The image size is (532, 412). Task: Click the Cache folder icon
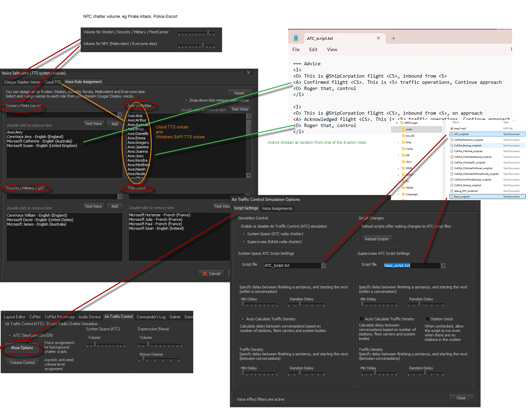coord(403,149)
